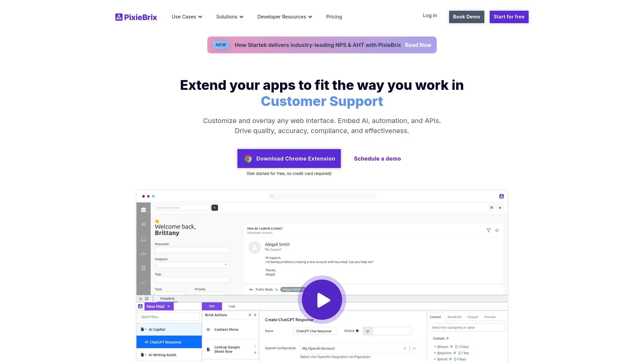Select the ChatGPT Response item
Screen dimensions: 644x362
pyautogui.click(x=169, y=342)
